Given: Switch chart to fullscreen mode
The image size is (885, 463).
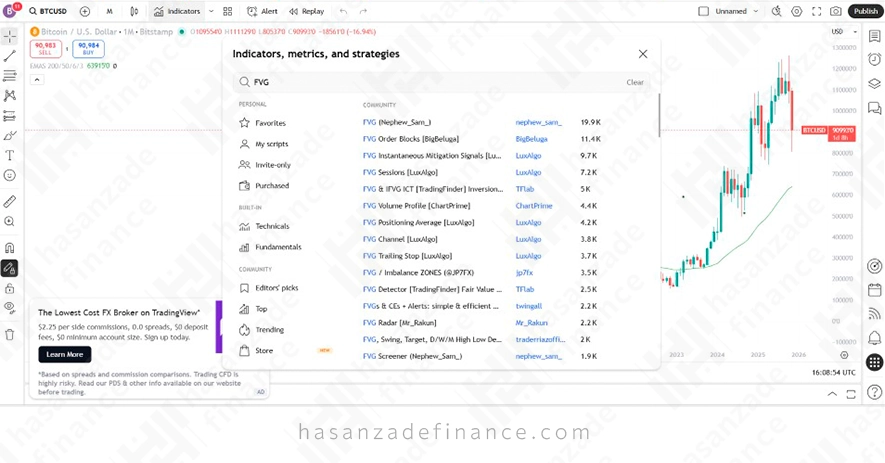Looking at the screenshot, I should (x=817, y=11).
